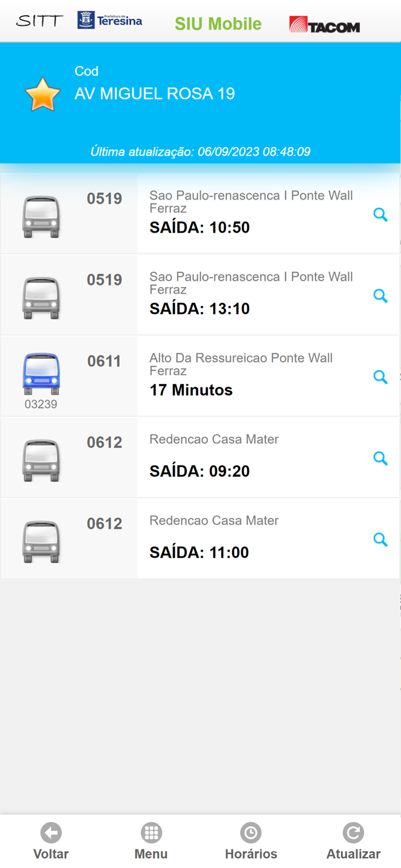
Task: Tap the Horários clock icon
Action: click(251, 832)
